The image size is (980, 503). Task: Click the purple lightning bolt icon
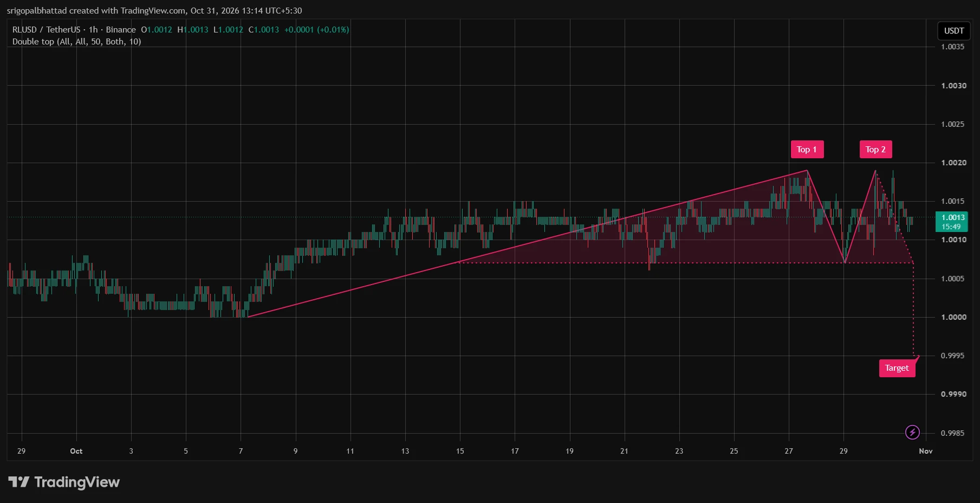(x=912, y=432)
